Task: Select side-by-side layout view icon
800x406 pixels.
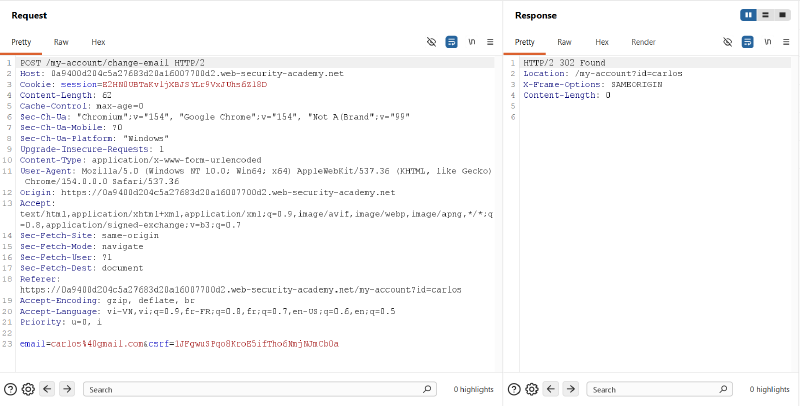Action: pyautogui.click(x=748, y=15)
